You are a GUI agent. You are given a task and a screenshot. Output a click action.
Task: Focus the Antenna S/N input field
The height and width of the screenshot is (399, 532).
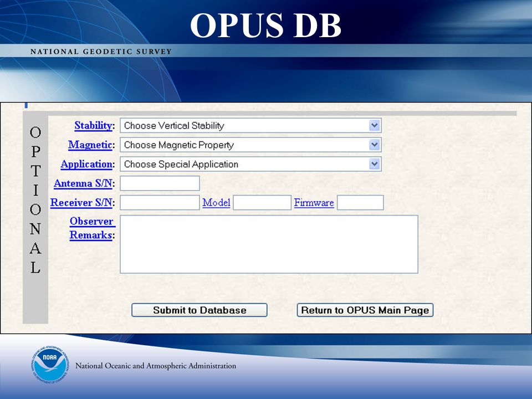(160, 183)
